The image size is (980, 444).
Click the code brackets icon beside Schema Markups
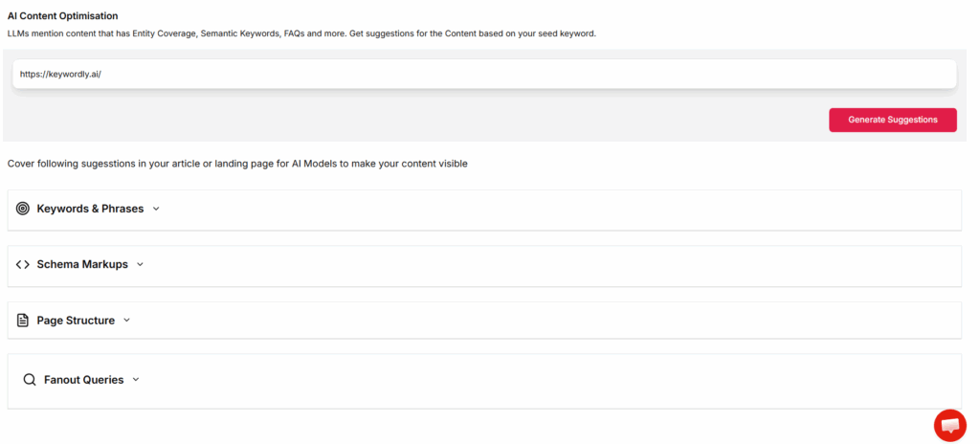click(23, 265)
